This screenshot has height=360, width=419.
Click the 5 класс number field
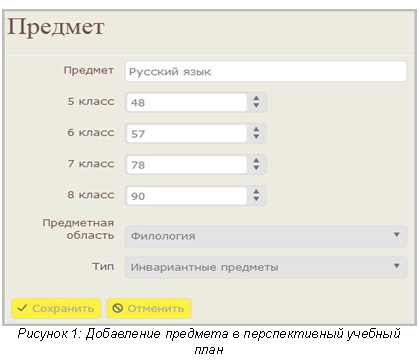point(186,102)
